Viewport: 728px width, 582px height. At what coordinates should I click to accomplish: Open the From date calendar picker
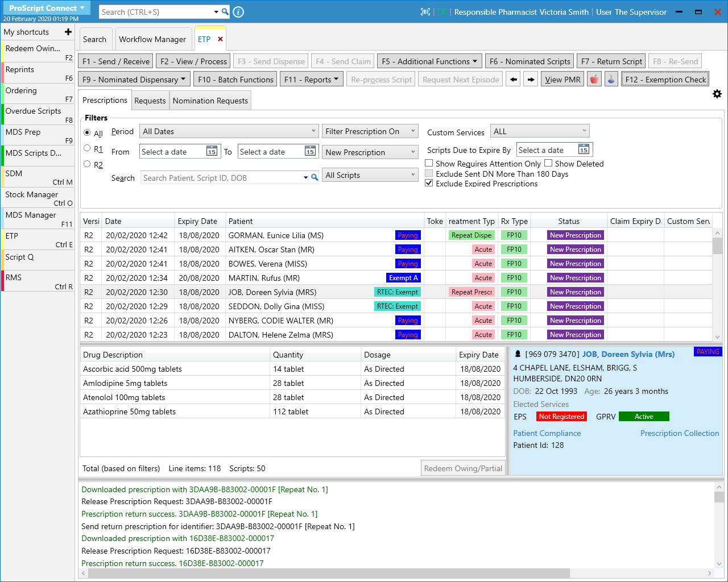coord(212,151)
